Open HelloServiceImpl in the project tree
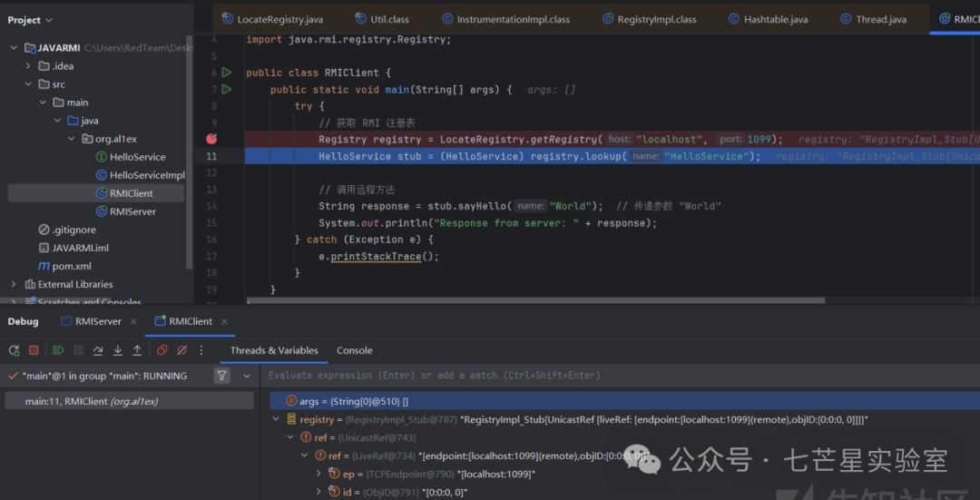The width and height of the screenshot is (980, 500). (140, 175)
